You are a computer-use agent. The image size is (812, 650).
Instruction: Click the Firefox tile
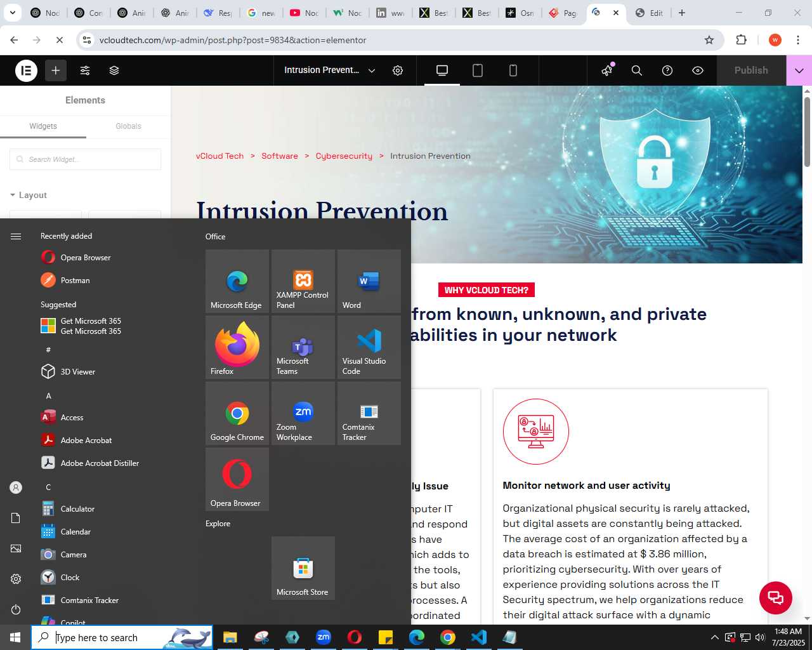(237, 347)
